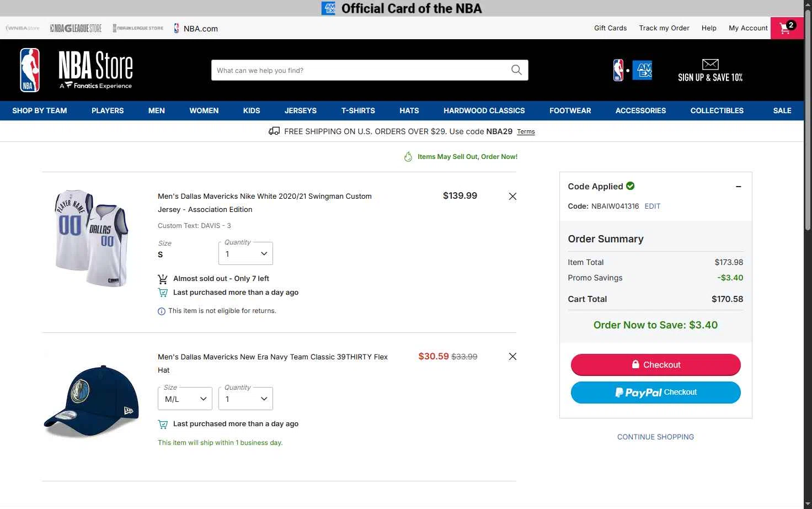812x509 pixels.
Task: Click the white Mavericks jersey thumbnail
Action: click(92, 238)
